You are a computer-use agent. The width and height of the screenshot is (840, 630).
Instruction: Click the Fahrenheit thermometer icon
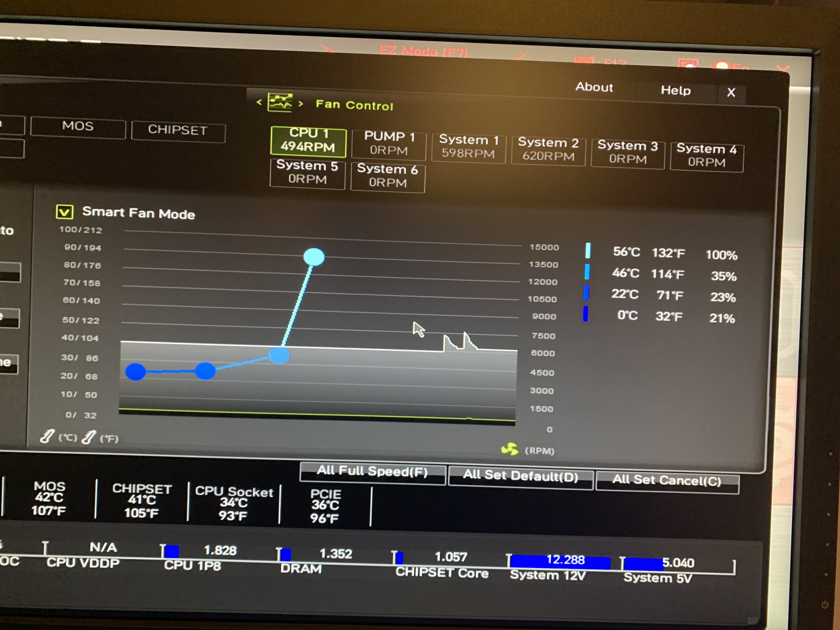click(89, 437)
